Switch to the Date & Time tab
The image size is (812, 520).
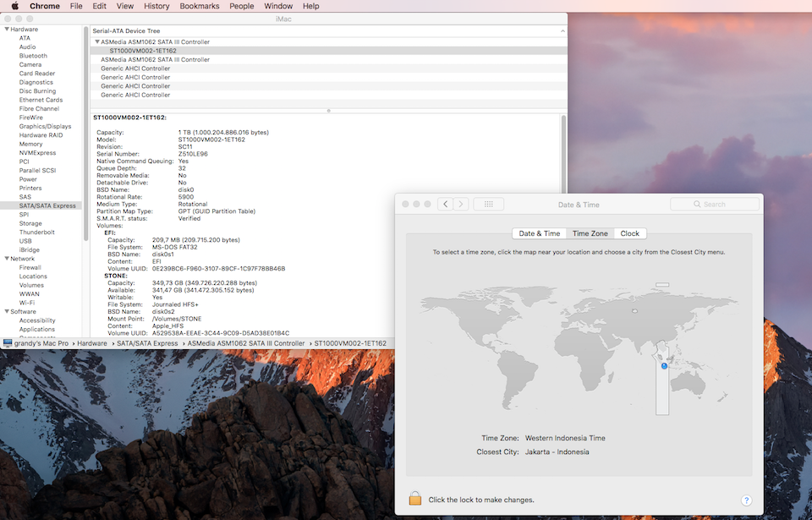pos(539,233)
